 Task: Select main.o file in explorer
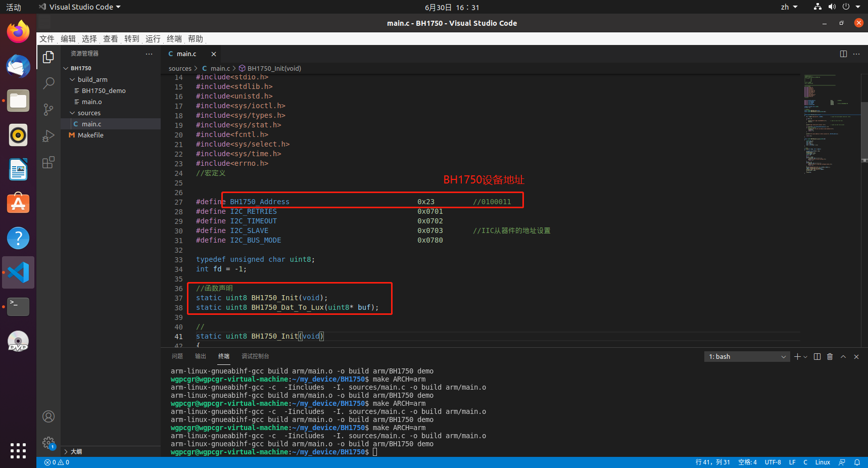pos(111,102)
